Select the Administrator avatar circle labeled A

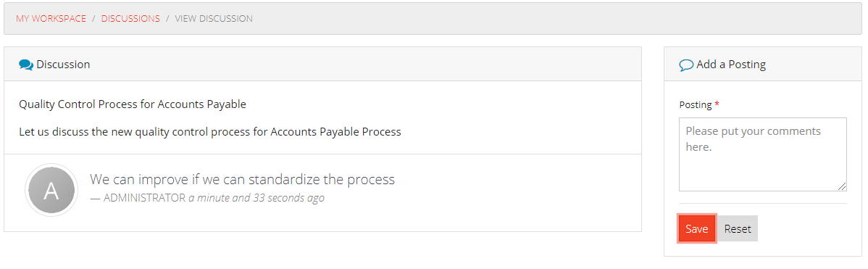pos(51,191)
